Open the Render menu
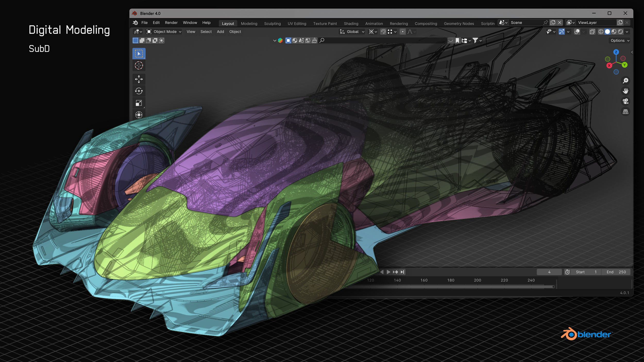The height and width of the screenshot is (362, 644). click(x=171, y=23)
